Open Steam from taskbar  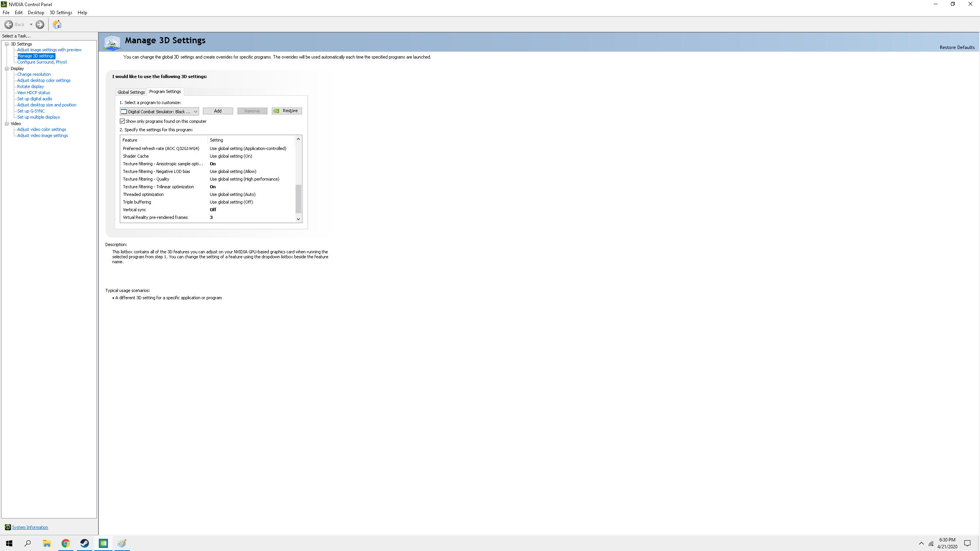click(x=85, y=543)
